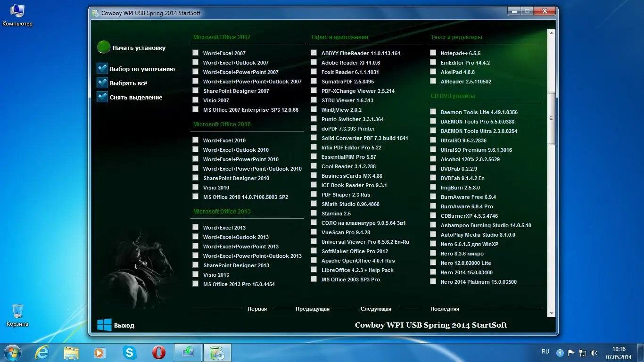The height and width of the screenshot is (362, 644).
Task: Click the RU language indicator
Action: (x=545, y=352)
